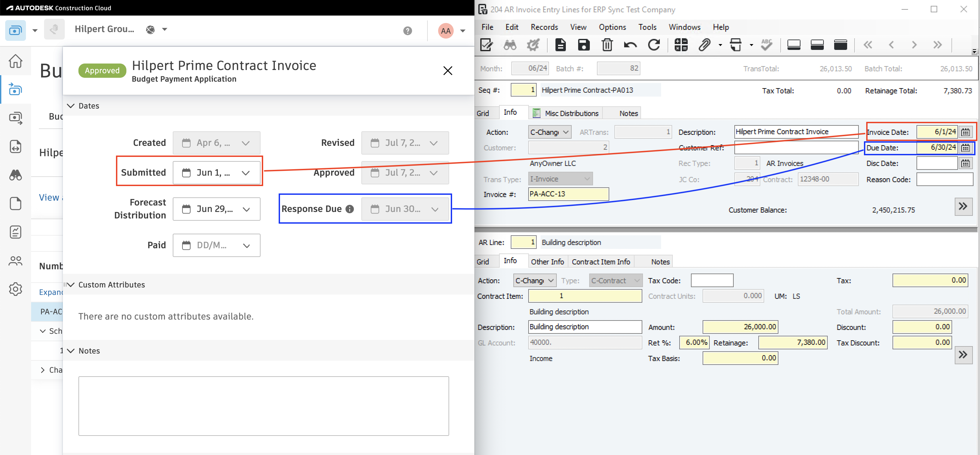
Task: Collapse the Custom Attributes section
Action: tap(71, 285)
